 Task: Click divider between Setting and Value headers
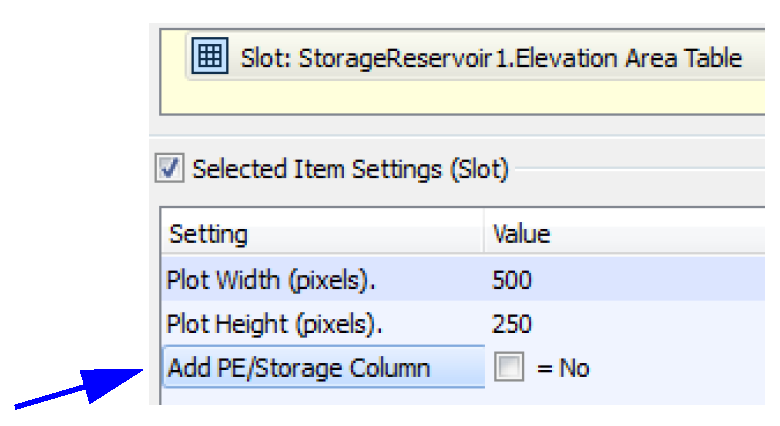click(485, 235)
